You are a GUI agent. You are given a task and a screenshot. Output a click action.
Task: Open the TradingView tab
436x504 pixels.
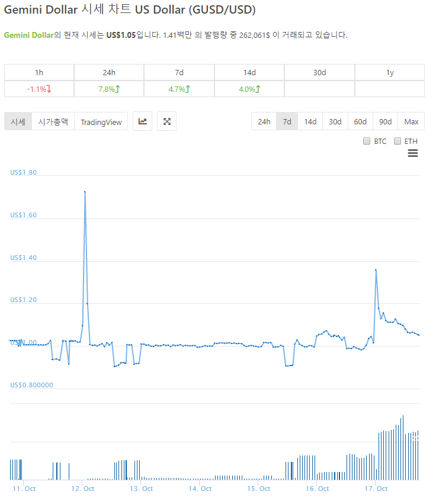coord(101,121)
